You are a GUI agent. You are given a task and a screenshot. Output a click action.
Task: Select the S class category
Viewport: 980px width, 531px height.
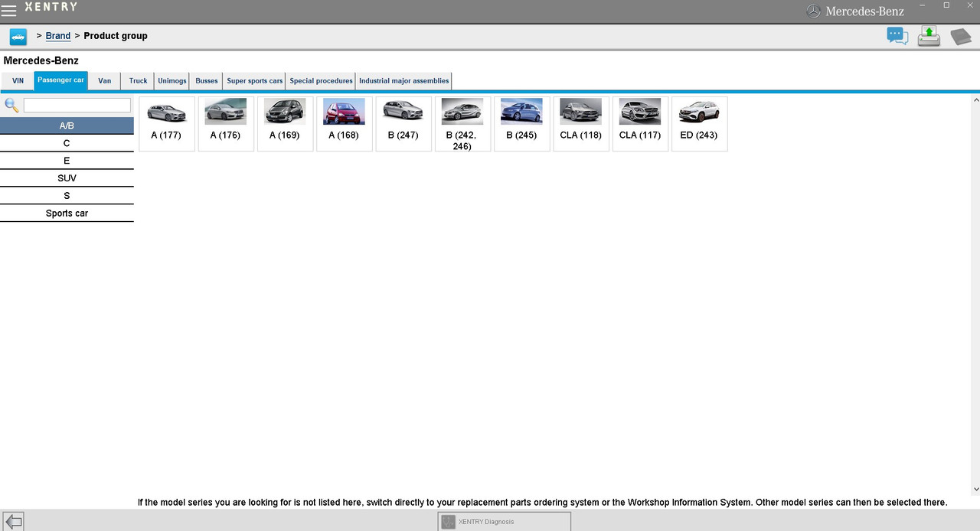(x=67, y=196)
